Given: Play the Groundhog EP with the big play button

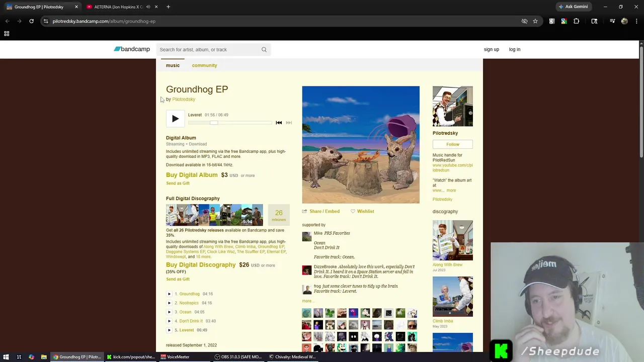Looking at the screenshot, I should [x=175, y=119].
